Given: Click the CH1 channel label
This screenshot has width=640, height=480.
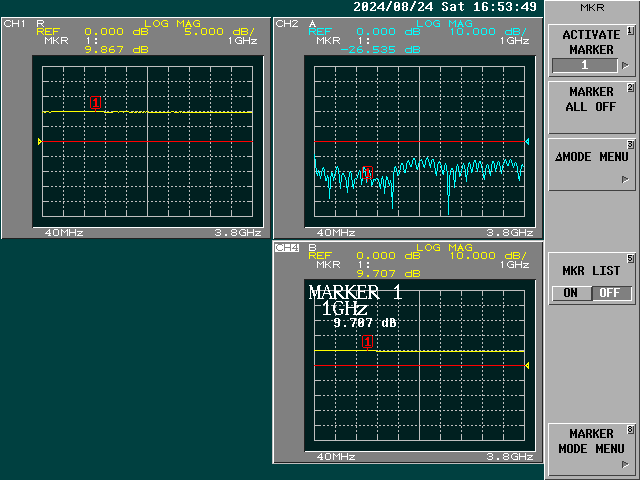Looking at the screenshot, I should pos(15,23).
